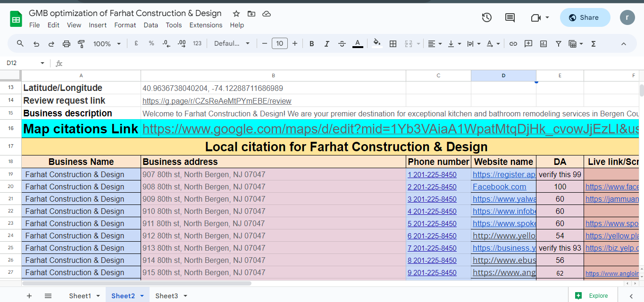Open the zoom level dropdown showing 100%
The height and width of the screenshot is (302, 644).
pos(107,43)
